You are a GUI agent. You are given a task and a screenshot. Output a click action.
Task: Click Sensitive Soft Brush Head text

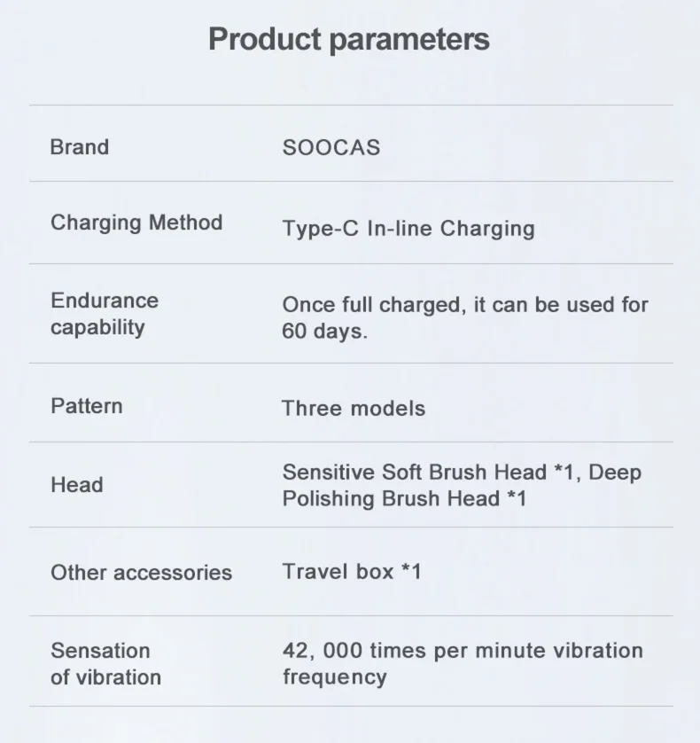pos(415,472)
